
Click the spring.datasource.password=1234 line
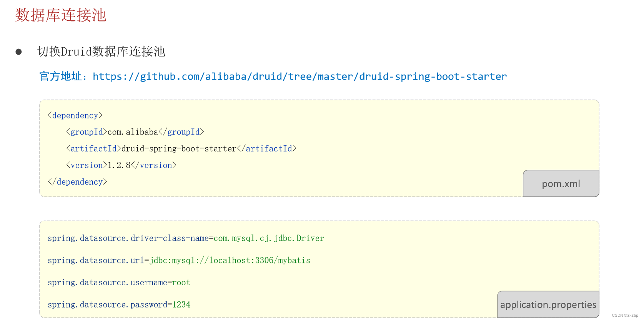[x=119, y=304]
